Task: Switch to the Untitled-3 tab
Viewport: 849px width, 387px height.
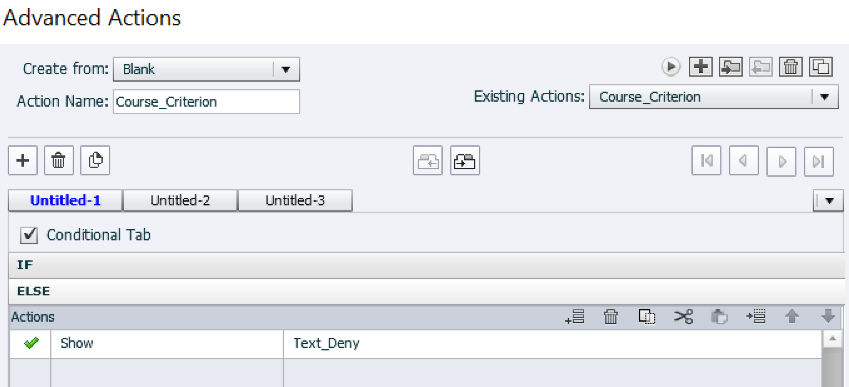Action: pyautogui.click(x=295, y=201)
